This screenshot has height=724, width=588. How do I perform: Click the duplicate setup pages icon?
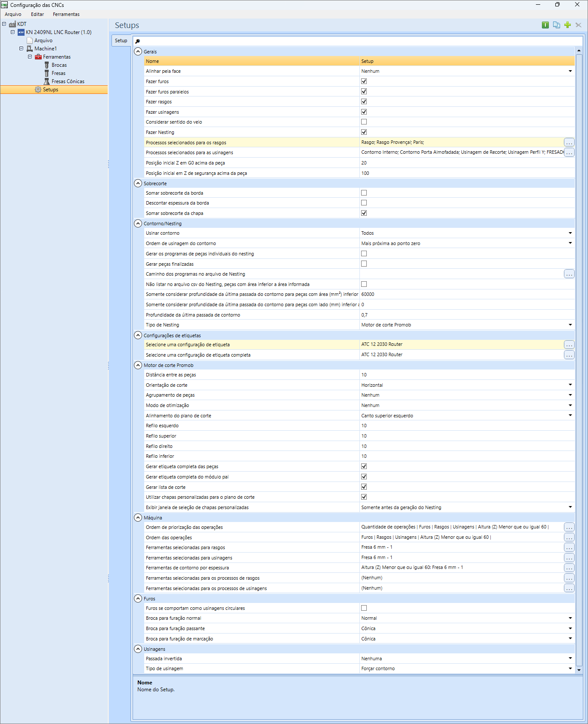557,25
